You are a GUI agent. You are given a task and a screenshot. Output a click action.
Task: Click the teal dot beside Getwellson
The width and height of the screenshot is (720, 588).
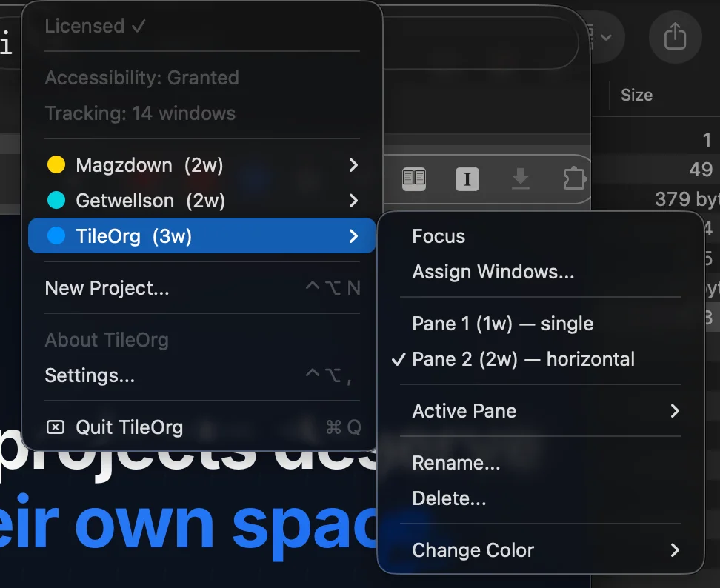point(56,201)
